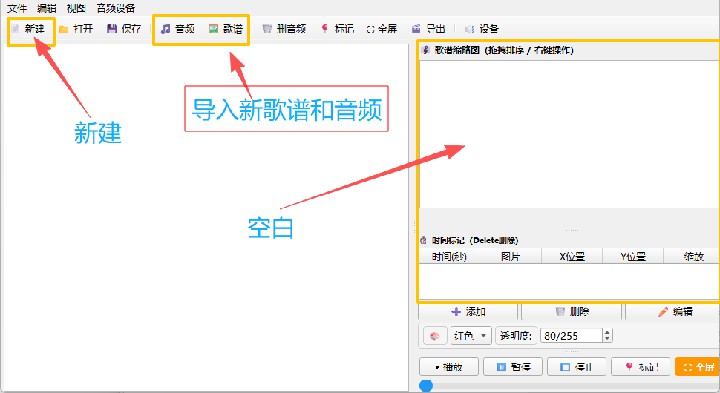Pause playback with the 暂停 button

(513, 367)
